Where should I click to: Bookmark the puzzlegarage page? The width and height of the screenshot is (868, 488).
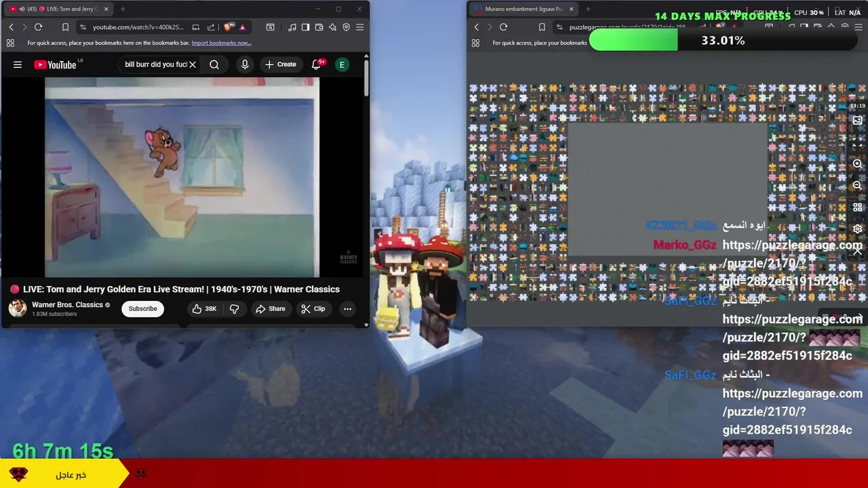click(542, 27)
